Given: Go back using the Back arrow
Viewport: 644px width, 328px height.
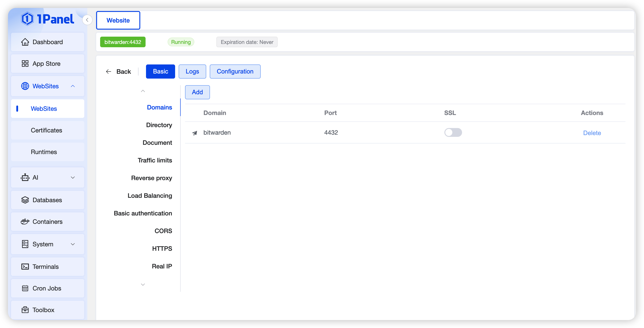Looking at the screenshot, I should click(x=118, y=72).
